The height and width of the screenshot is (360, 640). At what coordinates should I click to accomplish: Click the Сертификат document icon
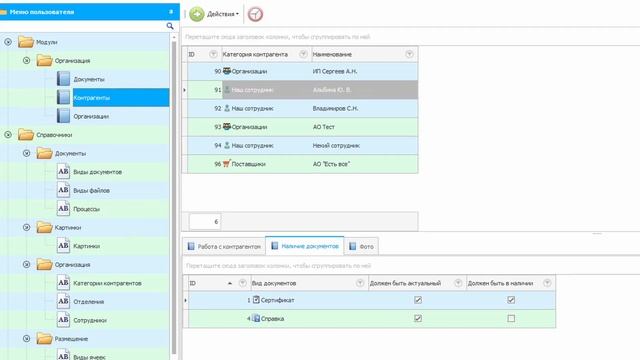pyautogui.click(x=256, y=300)
